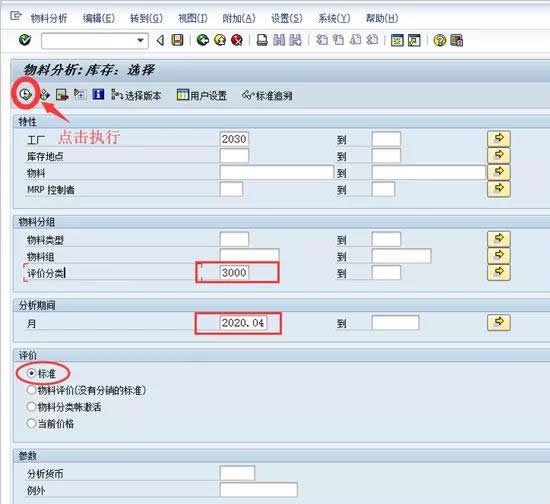The height and width of the screenshot is (504, 550).
Task: Select the 当前价格 radio option
Action: (x=32, y=424)
